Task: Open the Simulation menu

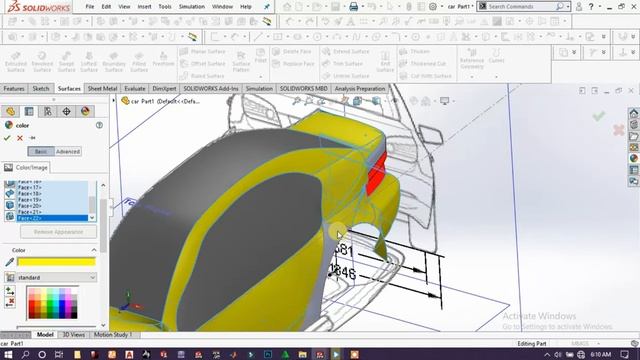Action: click(192, 7)
